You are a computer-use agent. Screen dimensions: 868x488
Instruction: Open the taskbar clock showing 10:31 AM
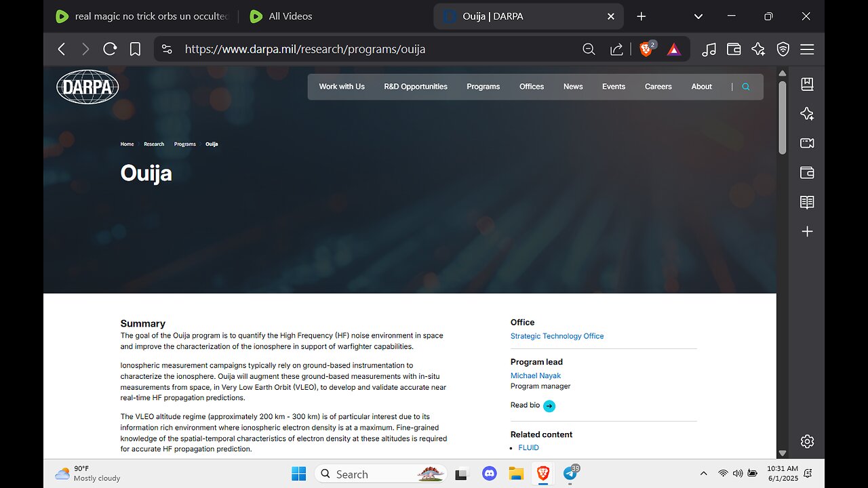[x=783, y=473]
